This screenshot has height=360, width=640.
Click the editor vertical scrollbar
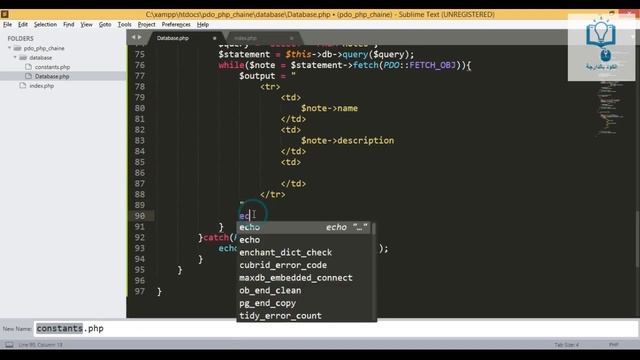[637, 239]
